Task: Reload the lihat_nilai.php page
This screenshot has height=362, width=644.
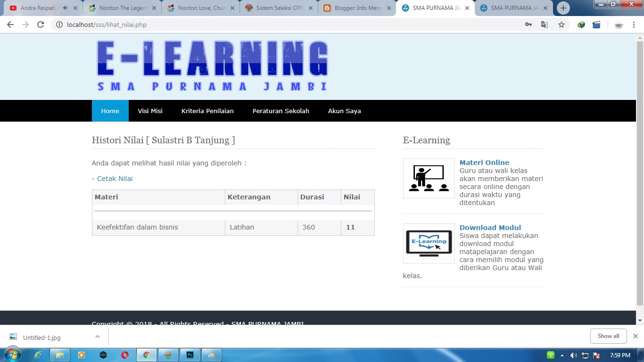Action: pos(41,24)
